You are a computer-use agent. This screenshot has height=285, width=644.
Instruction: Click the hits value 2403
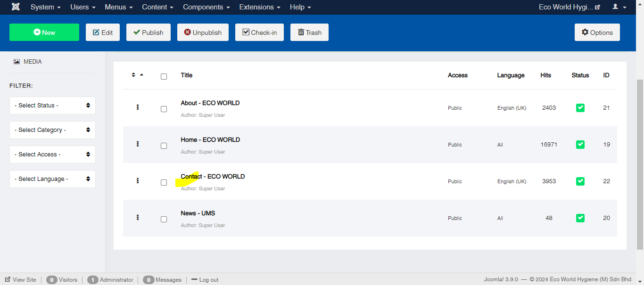click(549, 108)
